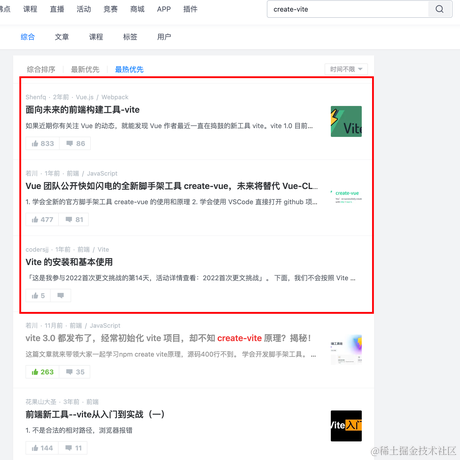Click the Vue.js tag on the first article
The width and height of the screenshot is (460, 460).
85,97
